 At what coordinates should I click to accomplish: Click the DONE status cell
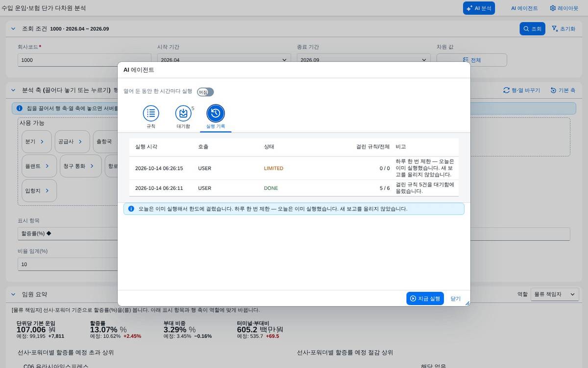[270, 188]
